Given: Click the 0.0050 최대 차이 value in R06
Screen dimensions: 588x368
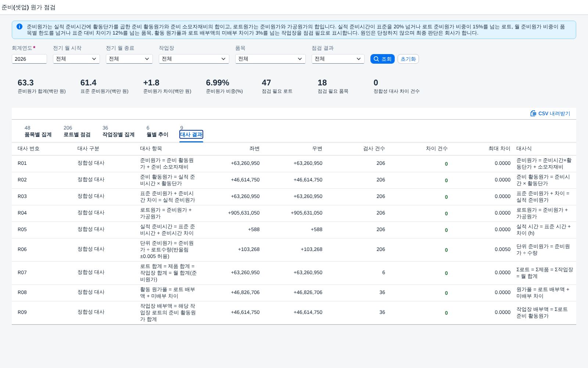Looking at the screenshot, I should click(502, 250).
